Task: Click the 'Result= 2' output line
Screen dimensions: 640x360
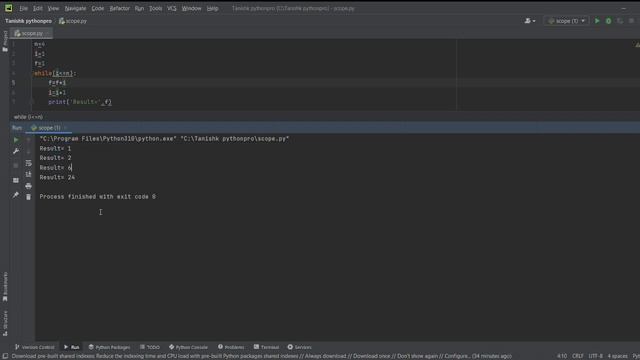Action: click(x=55, y=158)
